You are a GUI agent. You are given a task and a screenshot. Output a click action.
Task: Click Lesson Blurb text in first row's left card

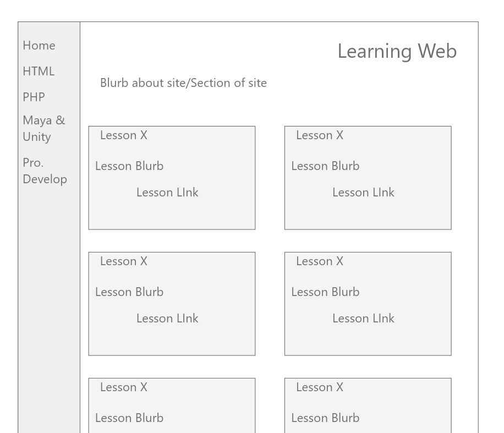point(129,166)
